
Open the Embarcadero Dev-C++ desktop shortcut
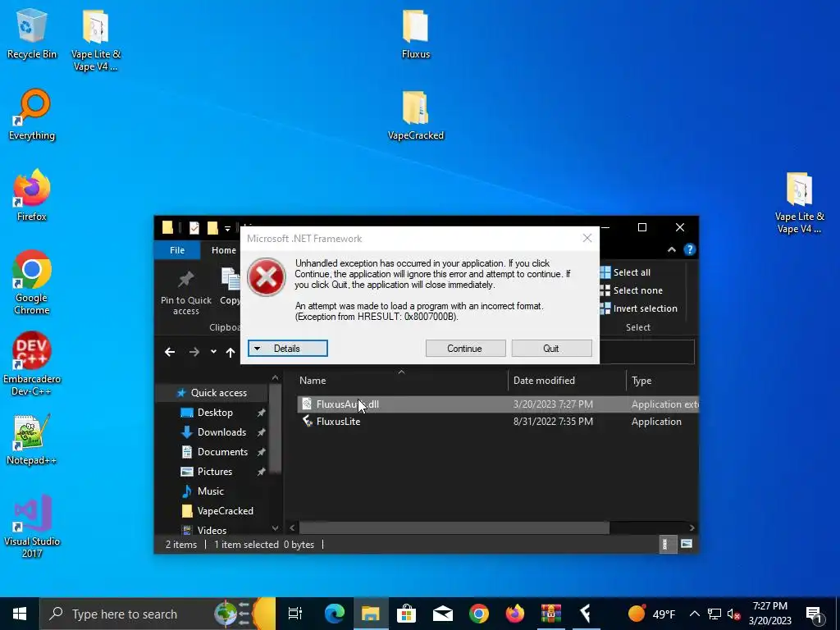32,364
